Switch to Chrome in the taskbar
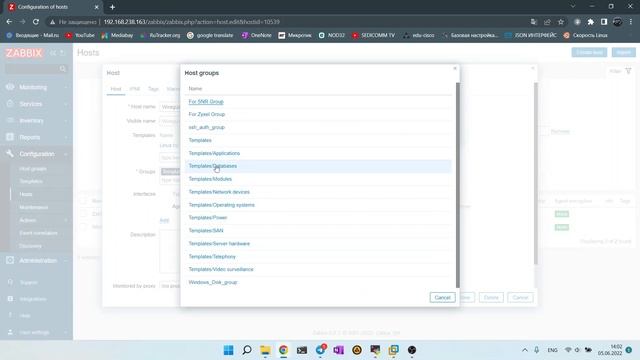The image size is (640, 360). (284, 350)
